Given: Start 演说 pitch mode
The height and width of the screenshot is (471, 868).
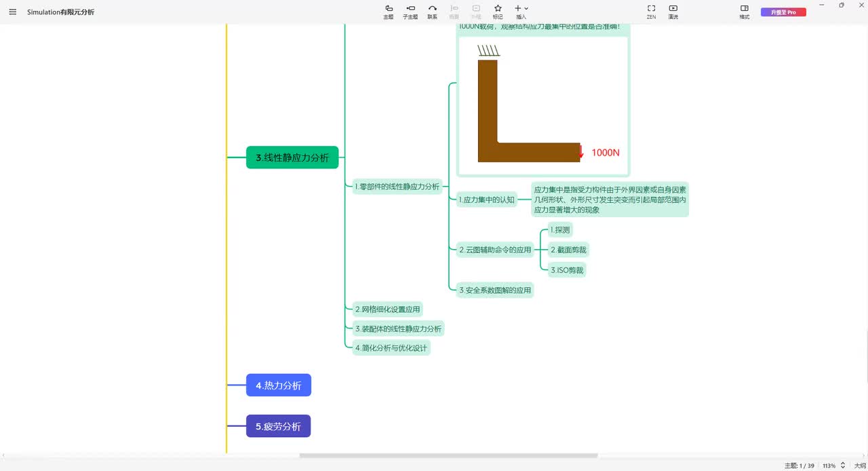Looking at the screenshot, I should [673, 12].
